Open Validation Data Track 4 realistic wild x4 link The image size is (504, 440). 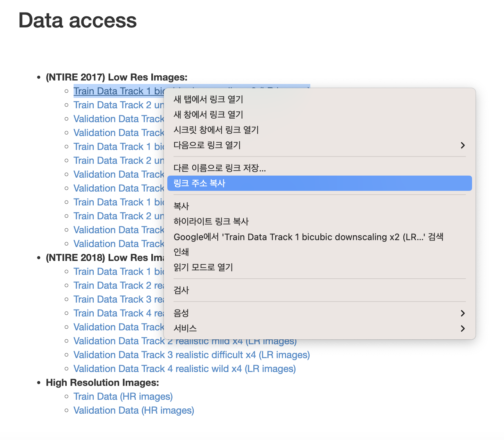[x=185, y=369]
